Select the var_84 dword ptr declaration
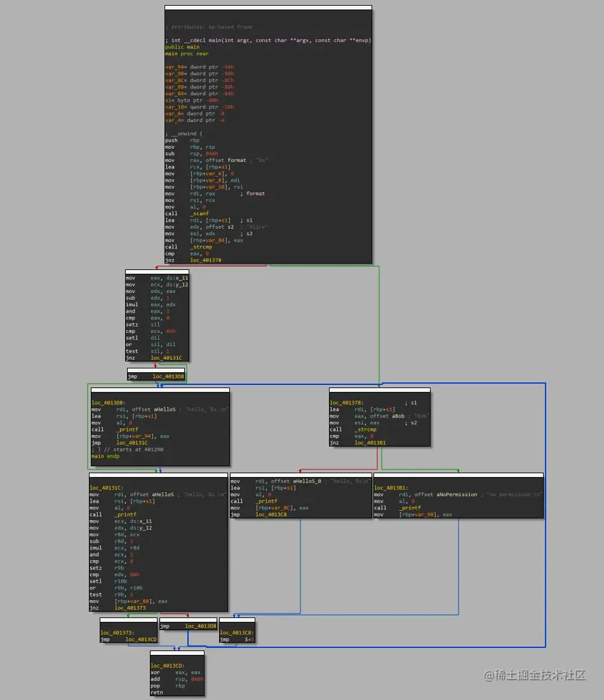The height and width of the screenshot is (700, 604). pos(199,94)
